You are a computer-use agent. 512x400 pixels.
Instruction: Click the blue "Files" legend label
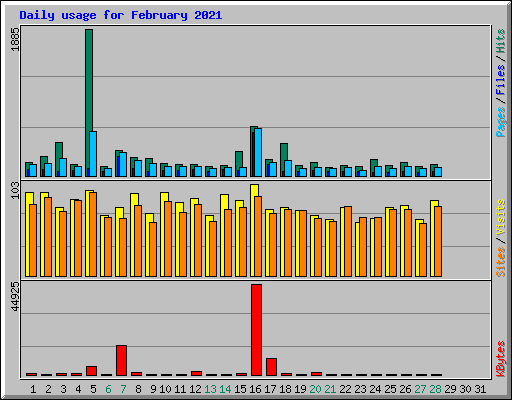point(501,79)
